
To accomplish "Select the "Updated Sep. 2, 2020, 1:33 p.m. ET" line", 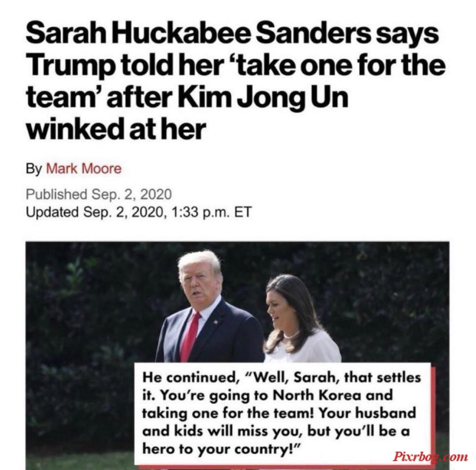I will [139, 212].
